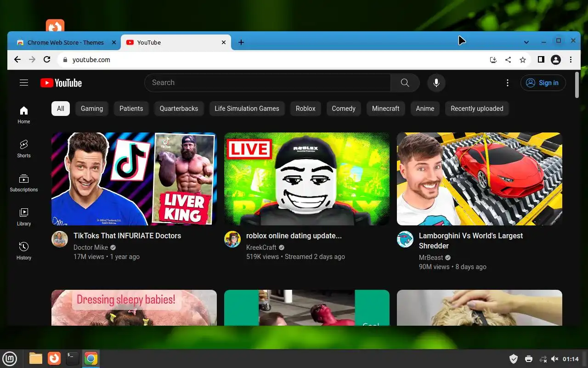Click the taskbar clock 01:14
588x368 pixels.
(x=571, y=359)
